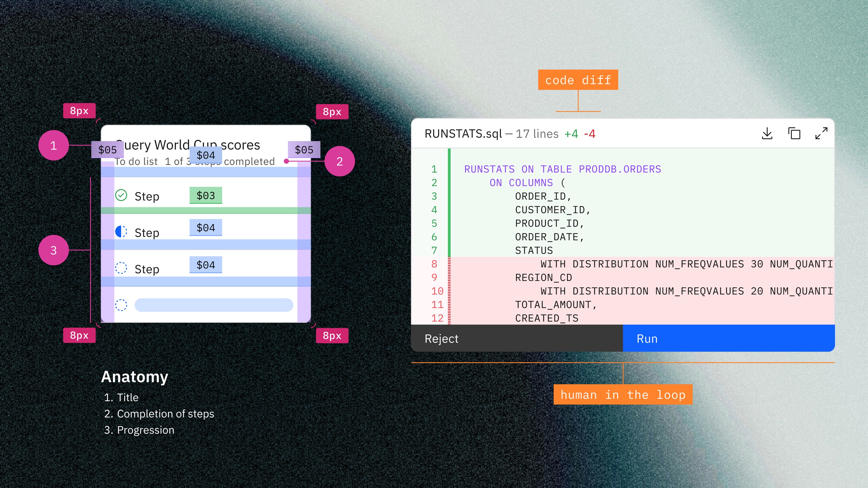Click '1. Title' in anatomy list
This screenshot has width=868, height=488.
(121, 398)
